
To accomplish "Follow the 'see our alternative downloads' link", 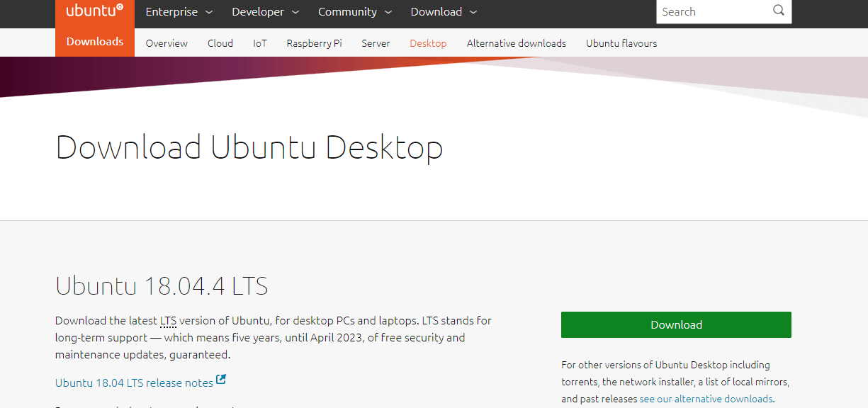I will pos(706,399).
